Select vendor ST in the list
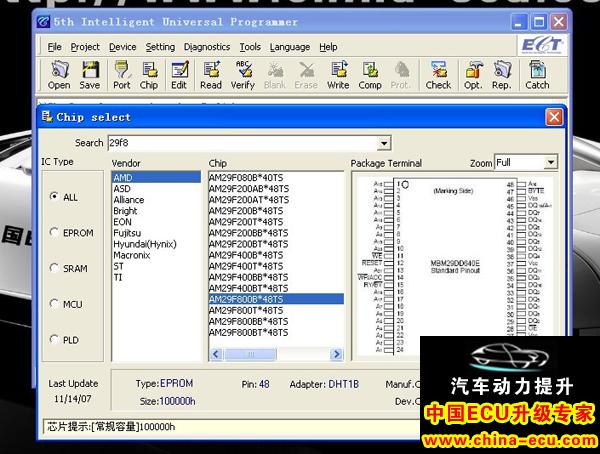Screen dimensions: 600x454 [x=156, y=266]
